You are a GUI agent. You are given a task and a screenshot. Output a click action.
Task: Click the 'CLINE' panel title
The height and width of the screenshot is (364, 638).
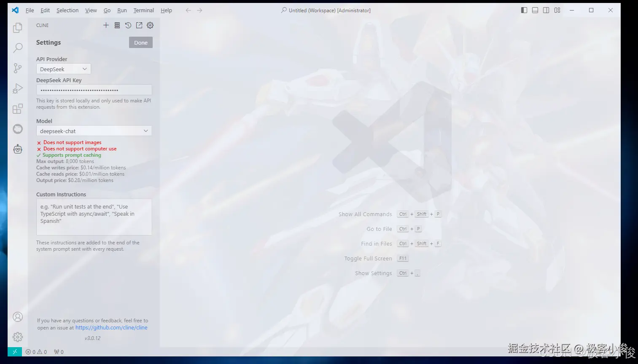click(42, 25)
